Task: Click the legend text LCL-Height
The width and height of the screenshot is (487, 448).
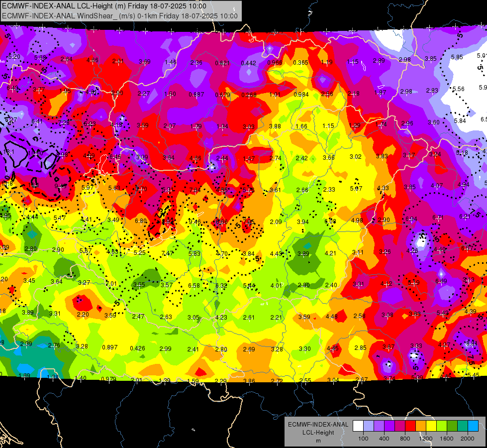Action: [x=318, y=433]
